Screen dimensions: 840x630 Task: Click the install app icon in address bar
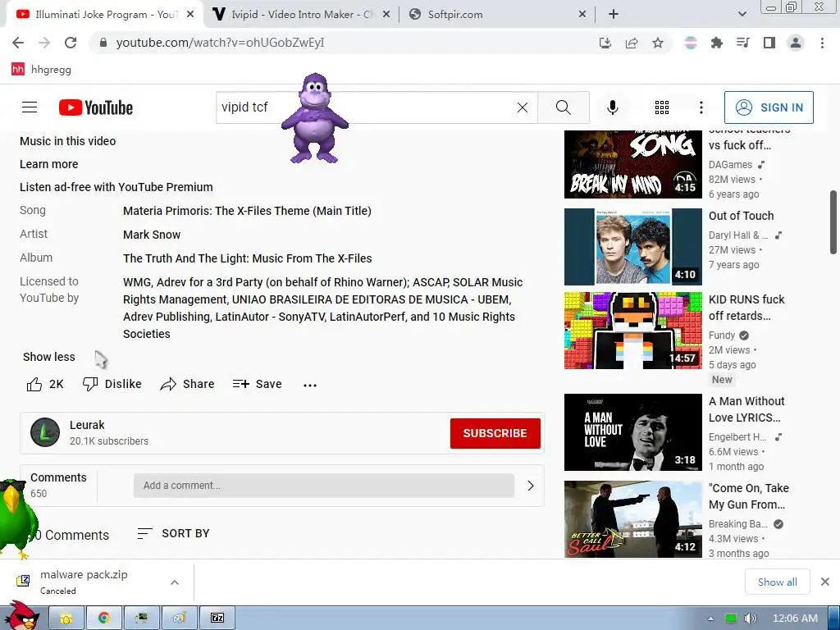point(605,43)
